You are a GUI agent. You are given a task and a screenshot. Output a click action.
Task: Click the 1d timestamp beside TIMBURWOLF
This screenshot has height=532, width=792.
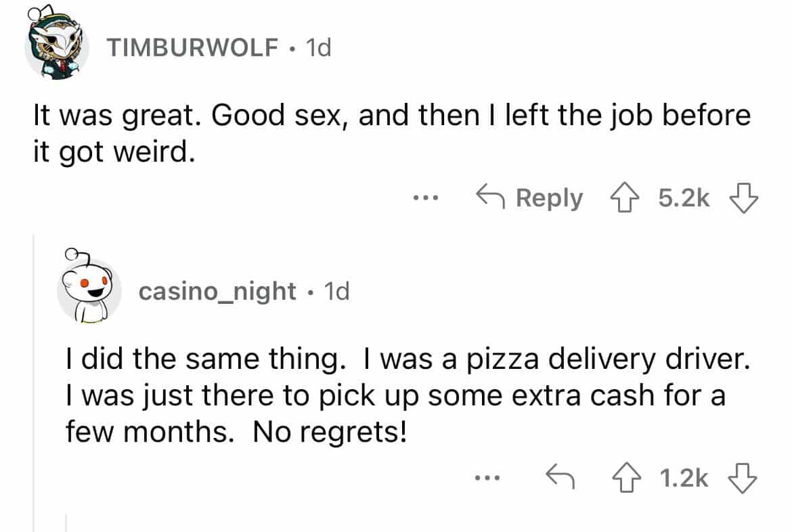pos(318,47)
